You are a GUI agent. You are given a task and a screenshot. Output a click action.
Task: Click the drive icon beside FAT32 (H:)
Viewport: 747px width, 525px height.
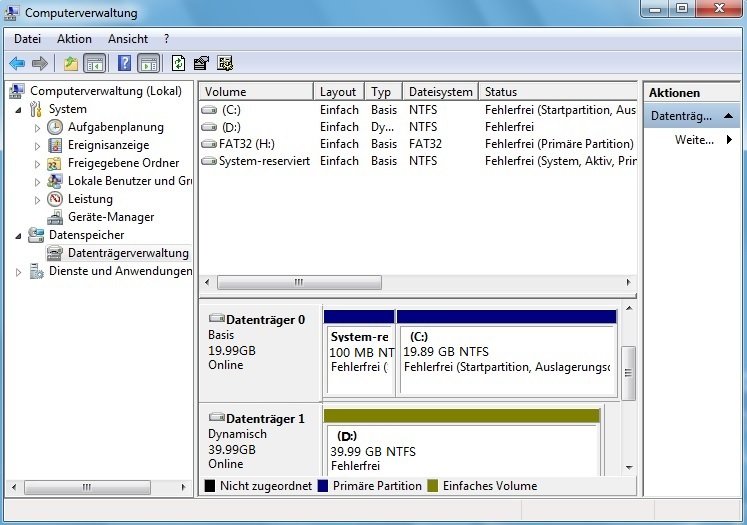pyautogui.click(x=209, y=144)
